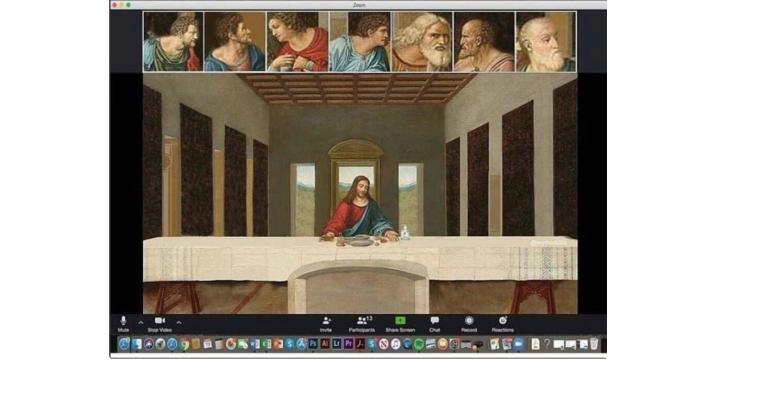This screenshot has width=770, height=400.
Task: Open the Reactions menu
Action: click(503, 324)
